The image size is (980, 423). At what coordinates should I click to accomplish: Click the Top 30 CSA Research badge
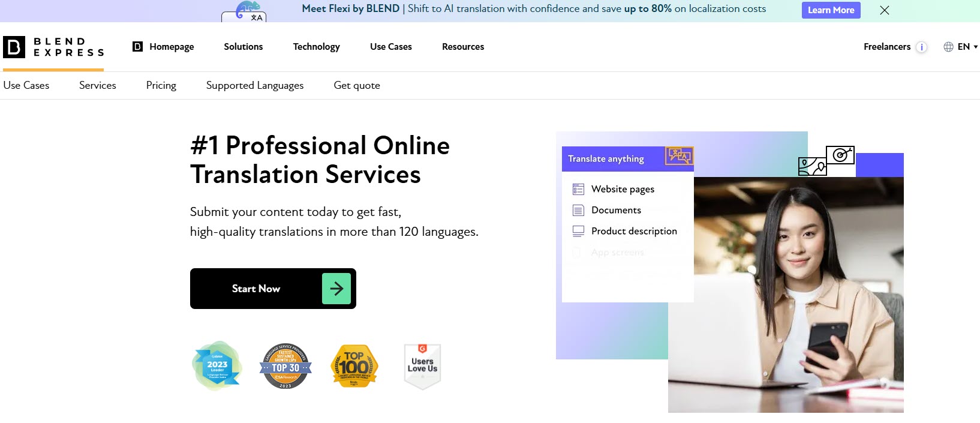click(285, 366)
